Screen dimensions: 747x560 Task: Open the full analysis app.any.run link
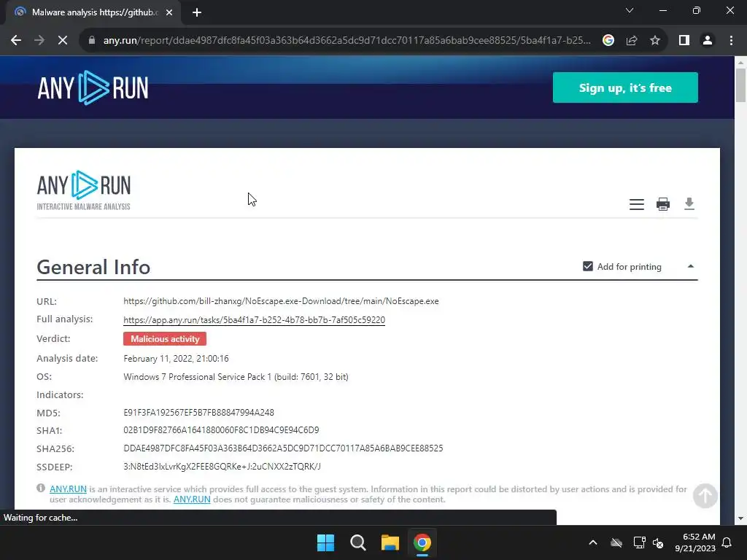coord(254,320)
